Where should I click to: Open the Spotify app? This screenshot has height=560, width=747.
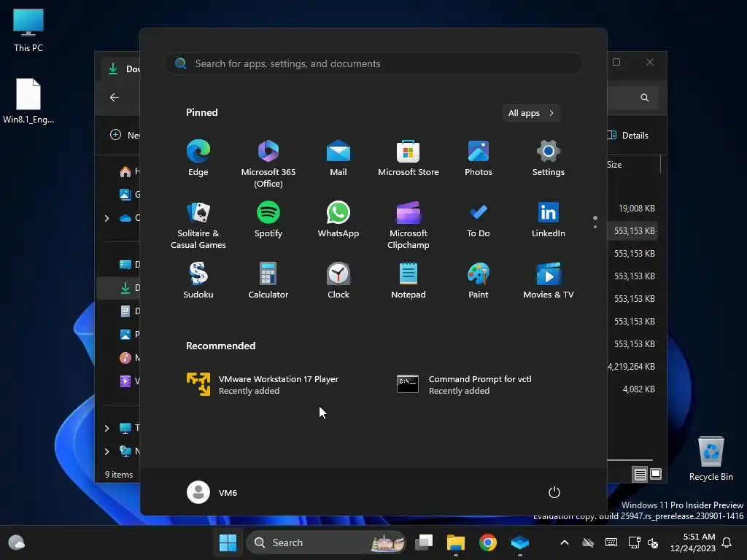pyautogui.click(x=268, y=219)
